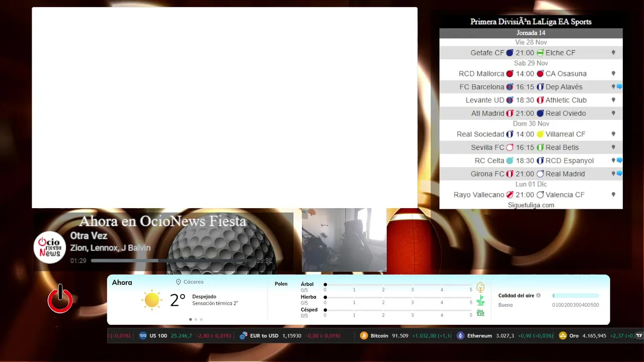The width and height of the screenshot is (644, 362).
Task: Click the large white video panel
Action: (x=224, y=108)
